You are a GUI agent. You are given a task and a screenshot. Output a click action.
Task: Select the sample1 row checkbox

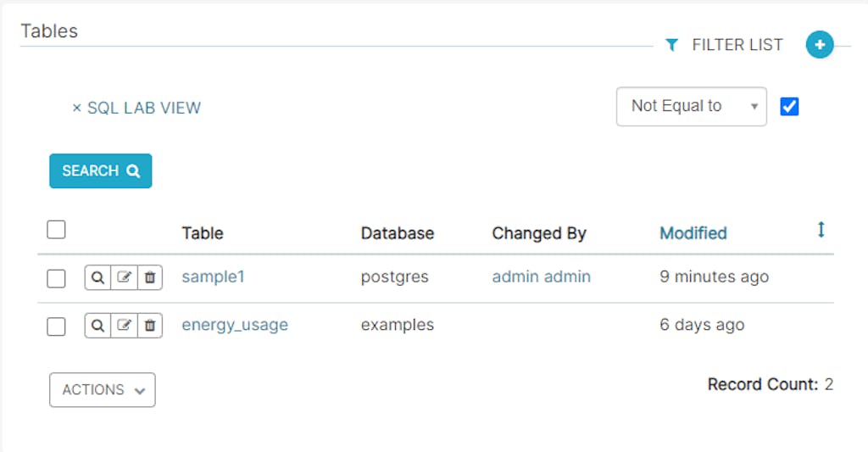(56, 278)
